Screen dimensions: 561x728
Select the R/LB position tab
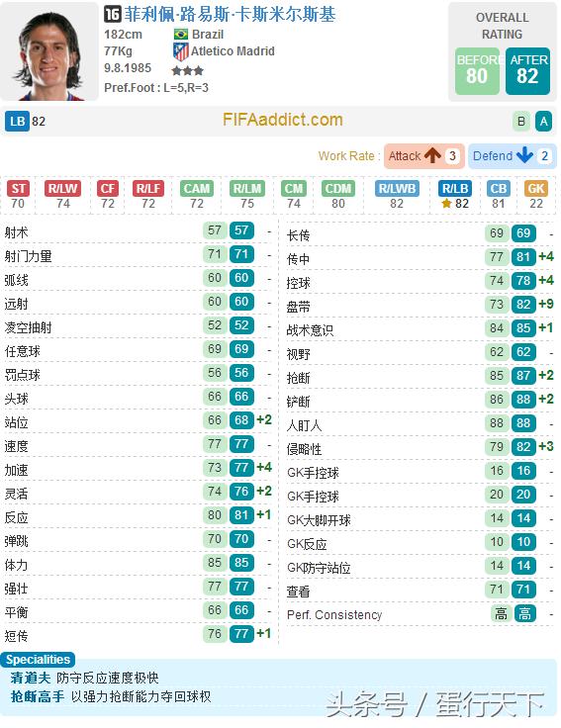click(x=455, y=189)
